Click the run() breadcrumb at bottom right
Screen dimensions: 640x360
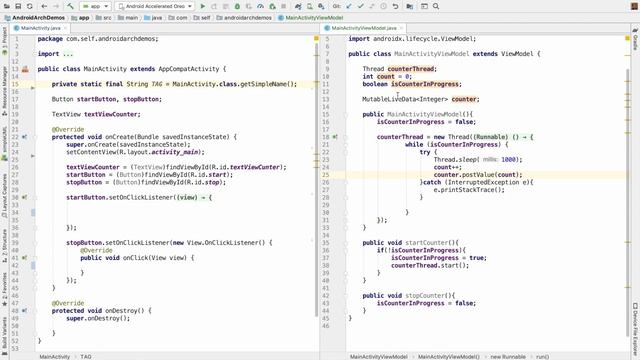[542, 357]
